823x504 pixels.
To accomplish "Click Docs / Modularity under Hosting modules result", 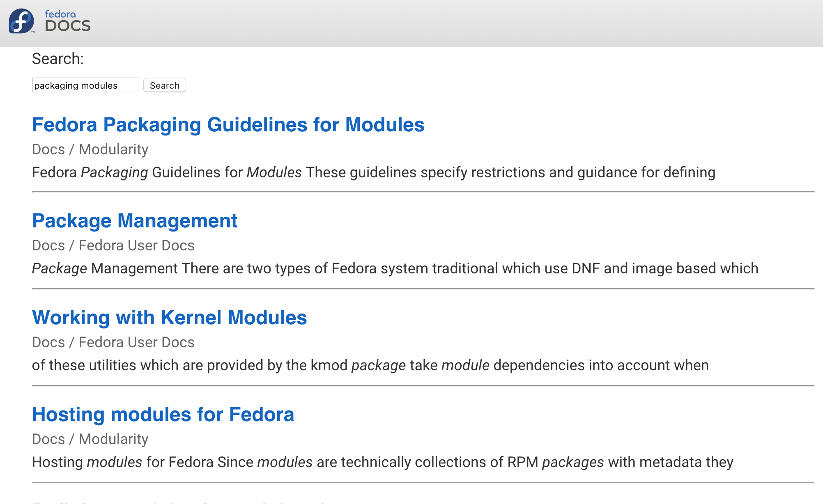I will pyautogui.click(x=90, y=439).
